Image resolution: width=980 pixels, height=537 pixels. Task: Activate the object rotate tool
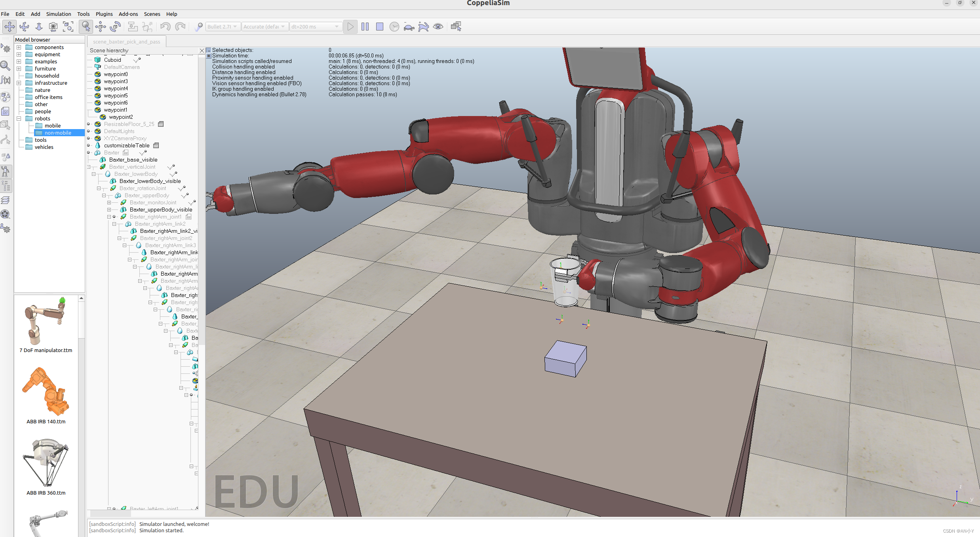[x=115, y=27]
